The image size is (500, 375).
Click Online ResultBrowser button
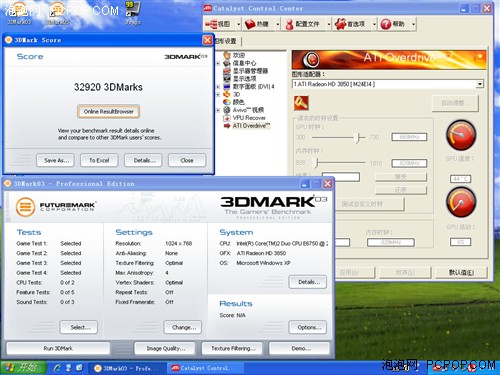pos(109,112)
